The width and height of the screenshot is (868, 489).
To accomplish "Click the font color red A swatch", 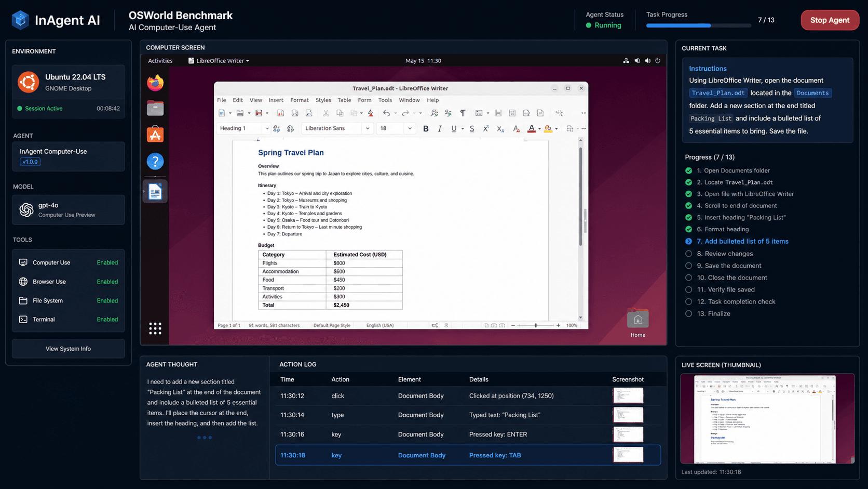I will 532,129.
